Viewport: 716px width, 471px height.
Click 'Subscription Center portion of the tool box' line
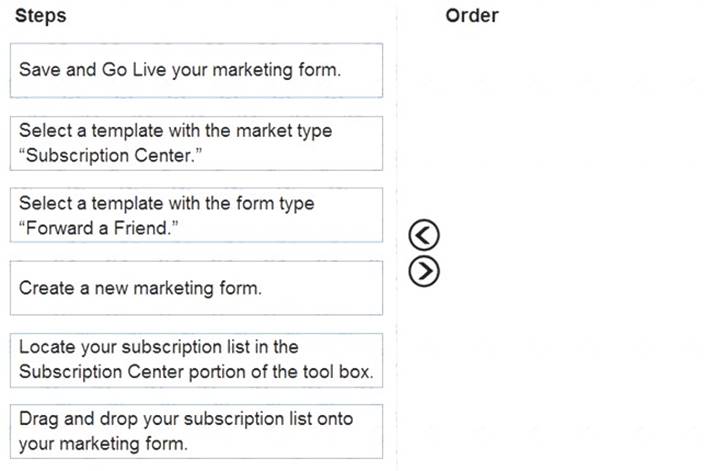tap(196, 372)
